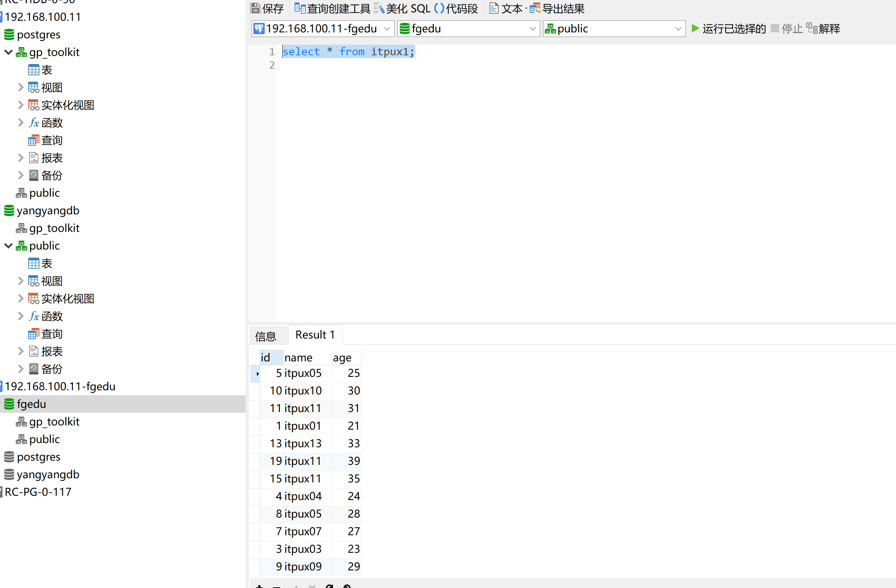Click the 查询 icon under yangyangdb's public
896x588 pixels.
[x=33, y=334]
